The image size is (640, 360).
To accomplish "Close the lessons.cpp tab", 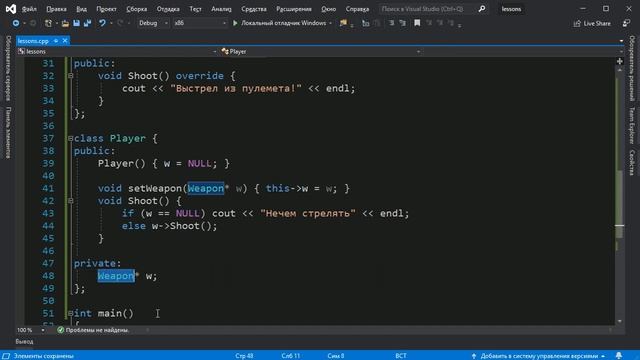I will [x=65, y=41].
